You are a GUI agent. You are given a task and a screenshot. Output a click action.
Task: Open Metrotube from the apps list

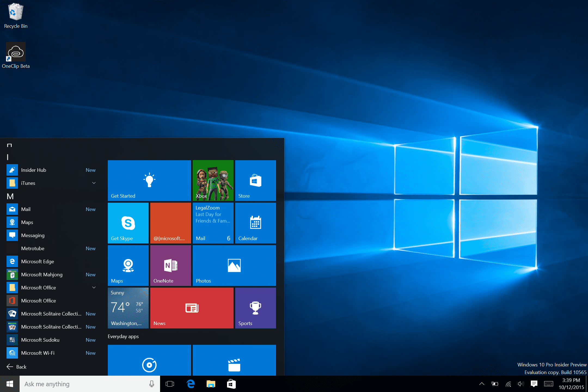[52, 248]
